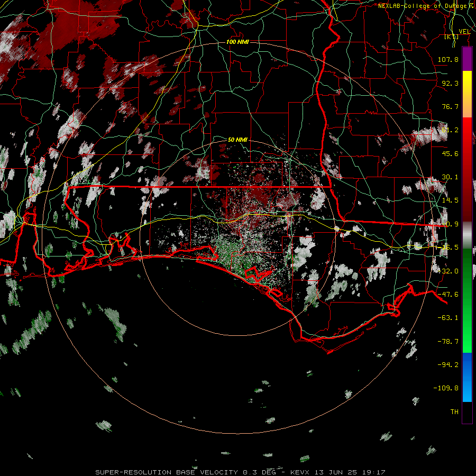
Task: Click the 107.8 value on velocity scale
Action: pos(448,59)
